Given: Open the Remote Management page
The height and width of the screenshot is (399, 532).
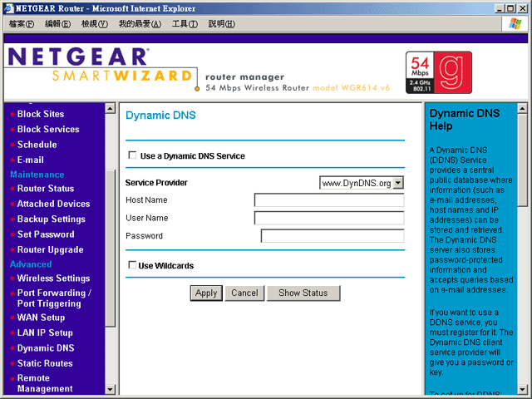Looking at the screenshot, I should pyautogui.click(x=45, y=383).
